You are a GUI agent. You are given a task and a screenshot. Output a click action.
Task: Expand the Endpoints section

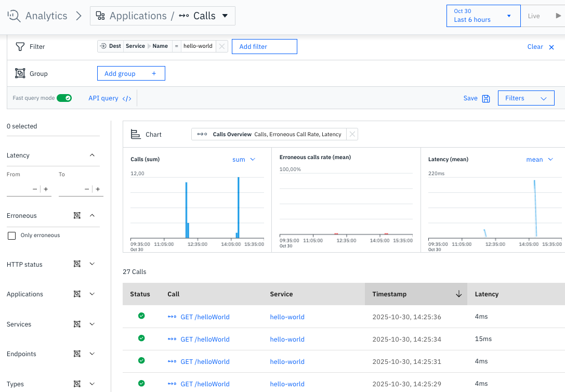pyautogui.click(x=92, y=354)
